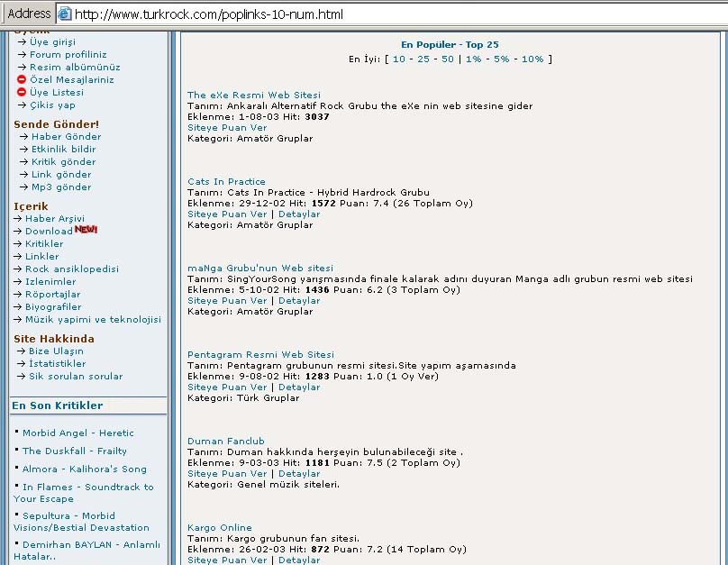Open Müzik yapimi ve teknolojisi
This screenshot has height=565, width=728.
coord(94,319)
